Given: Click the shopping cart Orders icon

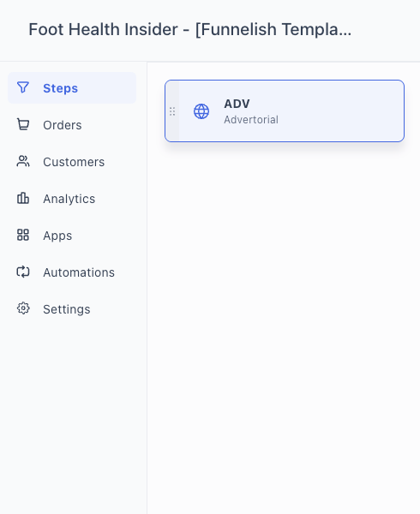Looking at the screenshot, I should [23, 124].
